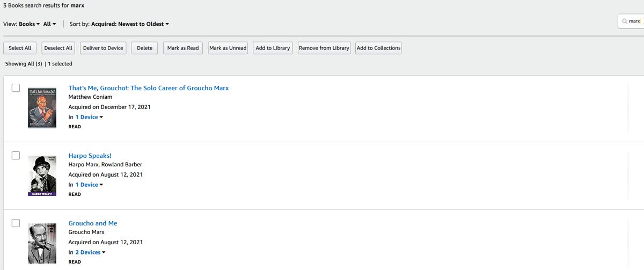The image size is (644, 270).
Task: Open the Harpo Speaks! cover thumbnail
Action: click(x=42, y=176)
